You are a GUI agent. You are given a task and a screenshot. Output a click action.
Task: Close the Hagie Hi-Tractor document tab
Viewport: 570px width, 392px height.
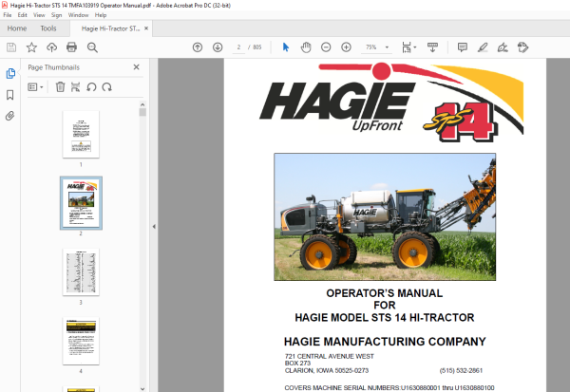click(x=146, y=28)
